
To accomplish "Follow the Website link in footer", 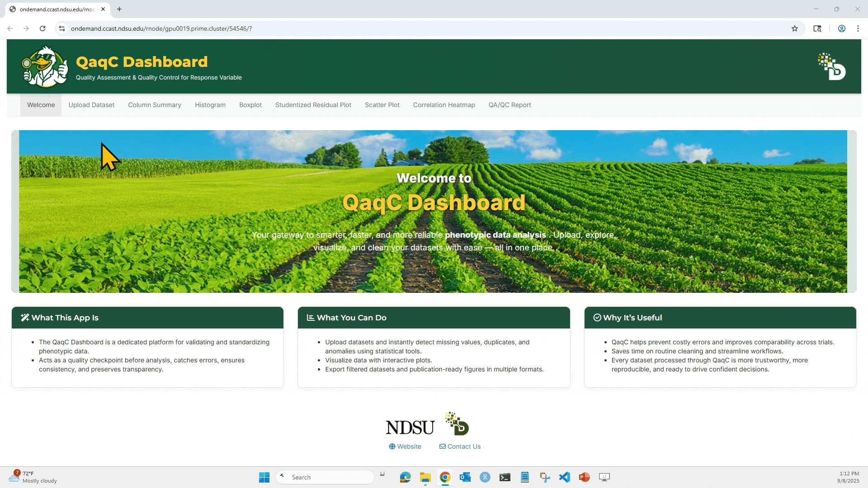I will coord(405,446).
